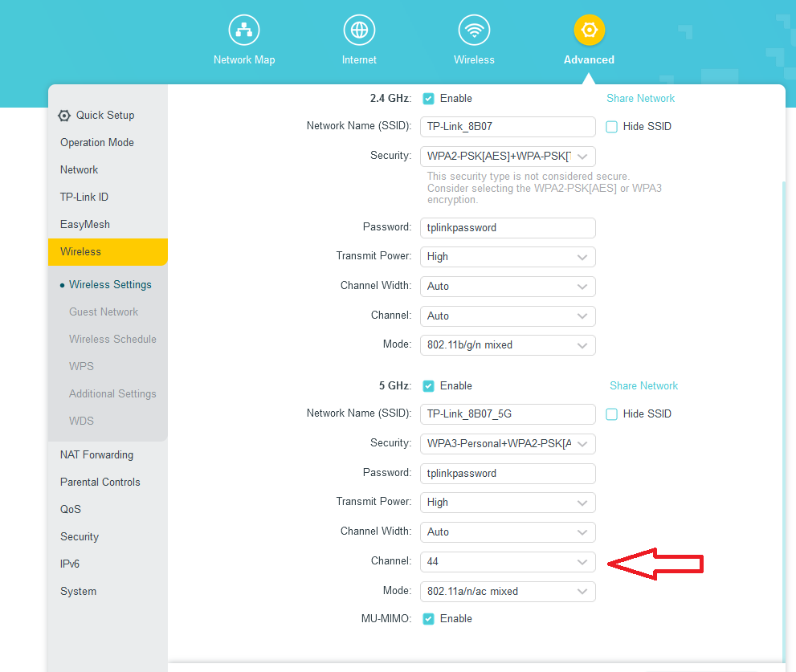Screen dimensions: 796x672
Task: Expand the 2.4 GHz Transmit Power dropdown
Action: (508, 257)
